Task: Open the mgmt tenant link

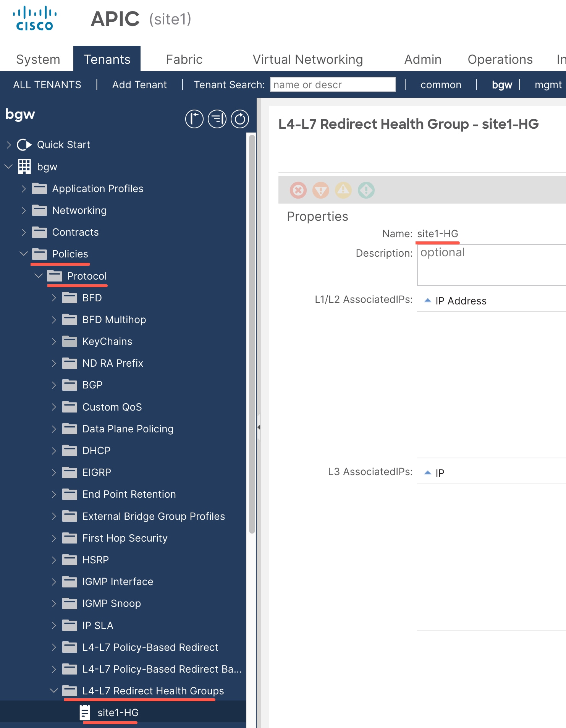Action: pyautogui.click(x=548, y=84)
